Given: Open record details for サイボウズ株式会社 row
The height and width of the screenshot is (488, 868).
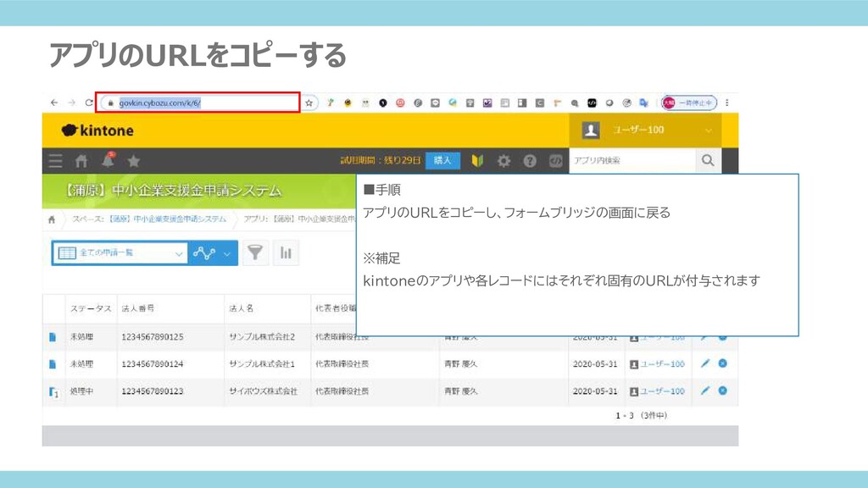Looking at the screenshot, I should 53,391.
